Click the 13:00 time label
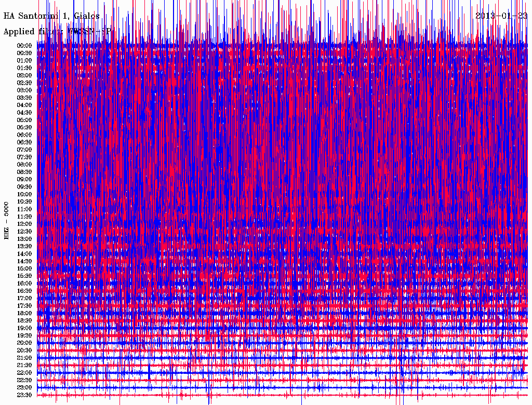The height and width of the screenshot is (405, 532). [x=24, y=239]
